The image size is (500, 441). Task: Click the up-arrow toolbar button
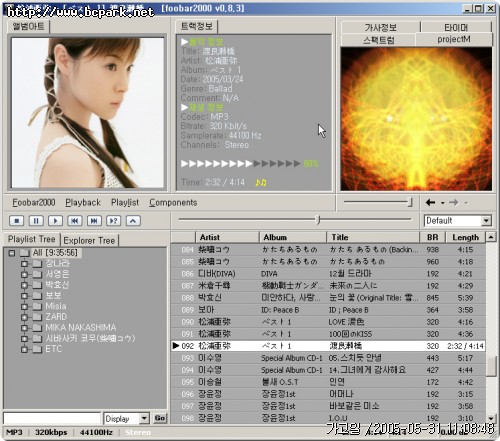[133, 221]
